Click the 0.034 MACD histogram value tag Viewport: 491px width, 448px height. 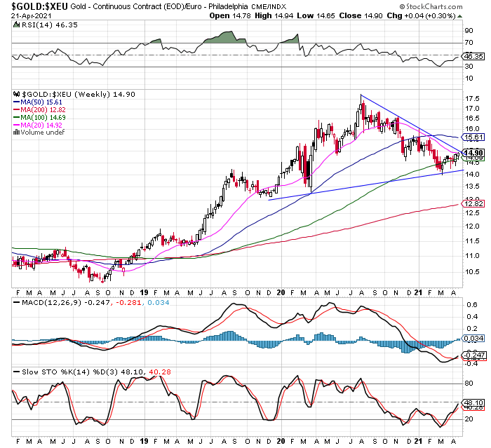pyautogui.click(x=473, y=339)
